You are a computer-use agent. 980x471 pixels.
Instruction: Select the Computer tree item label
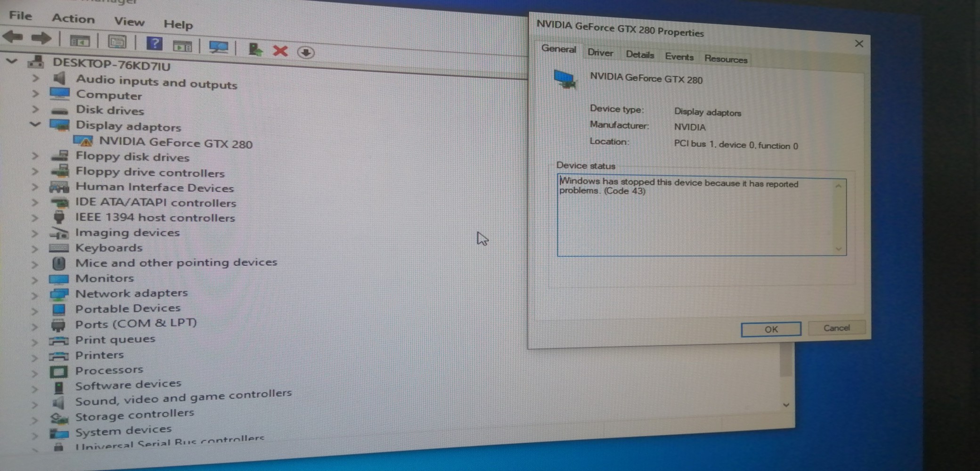pyautogui.click(x=109, y=95)
